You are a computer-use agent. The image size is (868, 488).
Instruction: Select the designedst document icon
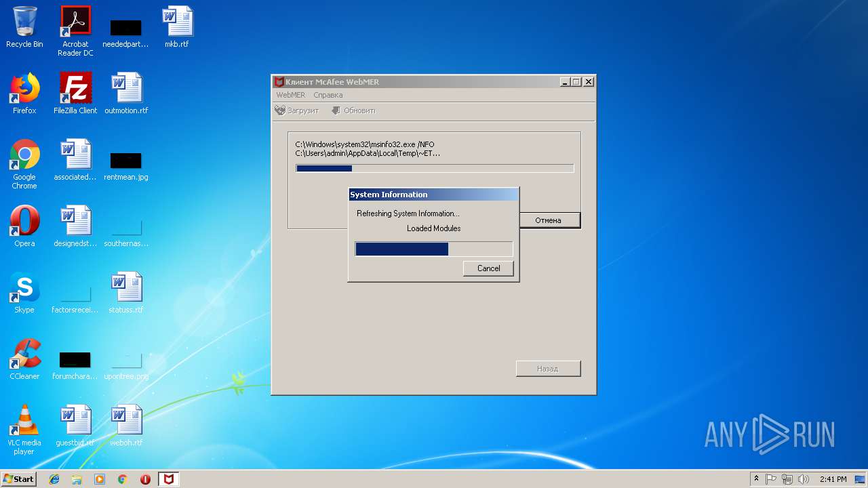(75, 226)
